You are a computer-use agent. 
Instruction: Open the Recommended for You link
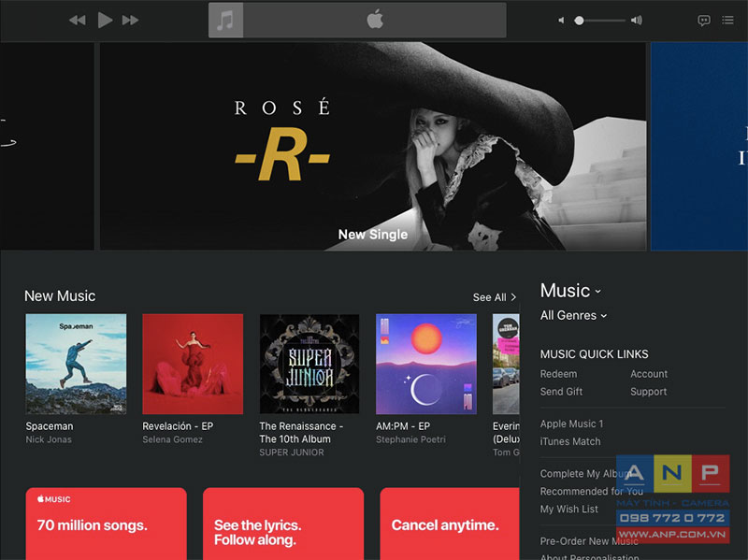pyautogui.click(x=592, y=492)
